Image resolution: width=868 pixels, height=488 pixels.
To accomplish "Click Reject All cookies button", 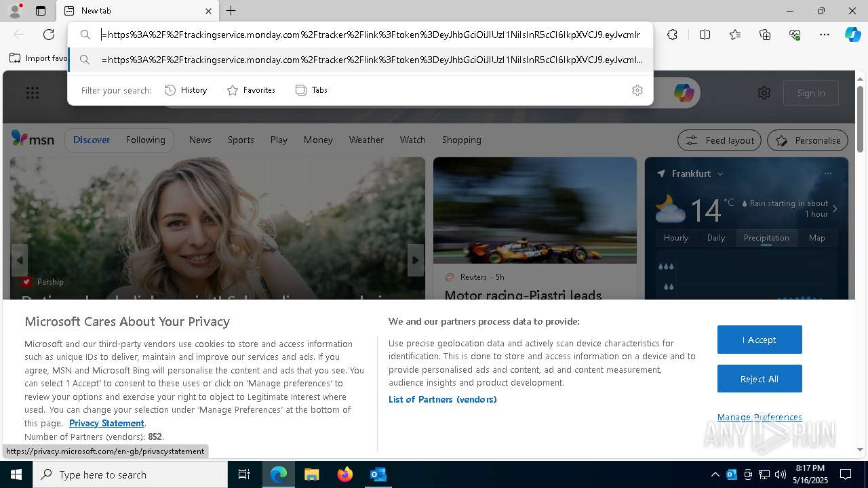I will pyautogui.click(x=759, y=379).
